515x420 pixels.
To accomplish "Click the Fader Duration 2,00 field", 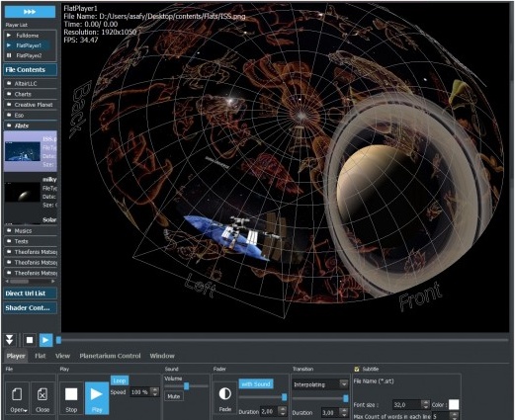I will [x=269, y=411].
